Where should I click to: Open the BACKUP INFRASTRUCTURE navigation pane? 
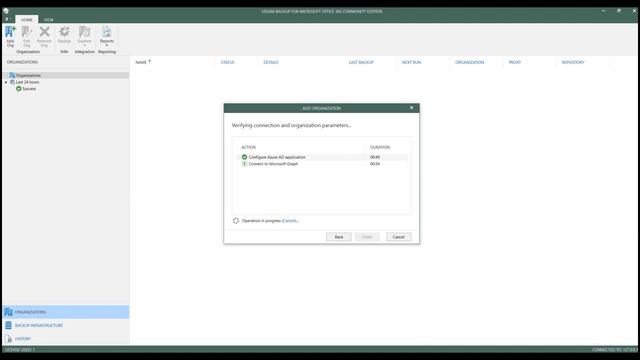click(x=66, y=325)
